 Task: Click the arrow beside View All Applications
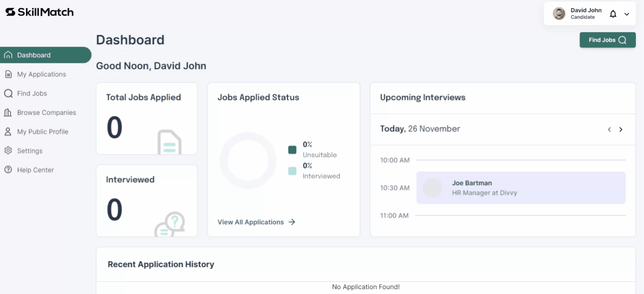(292, 222)
